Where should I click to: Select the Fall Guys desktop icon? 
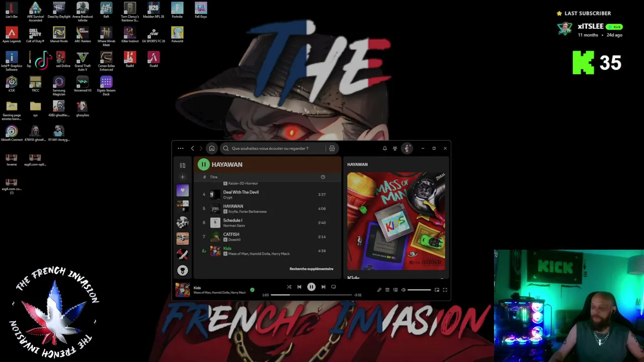[x=201, y=11]
